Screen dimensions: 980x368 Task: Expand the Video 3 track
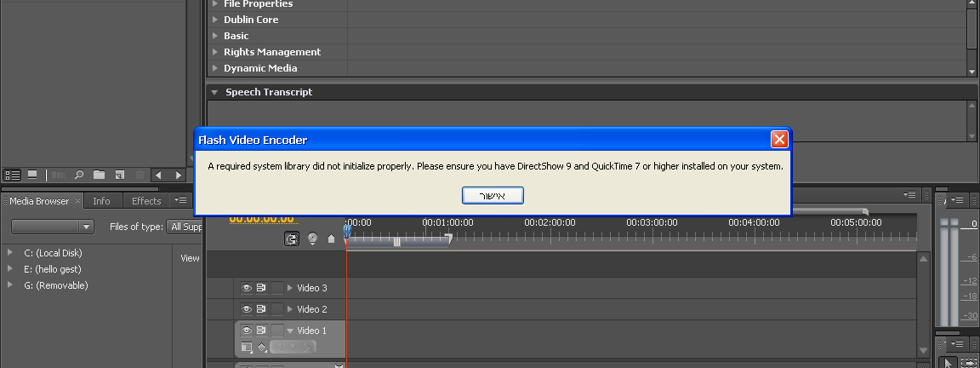coord(289,288)
